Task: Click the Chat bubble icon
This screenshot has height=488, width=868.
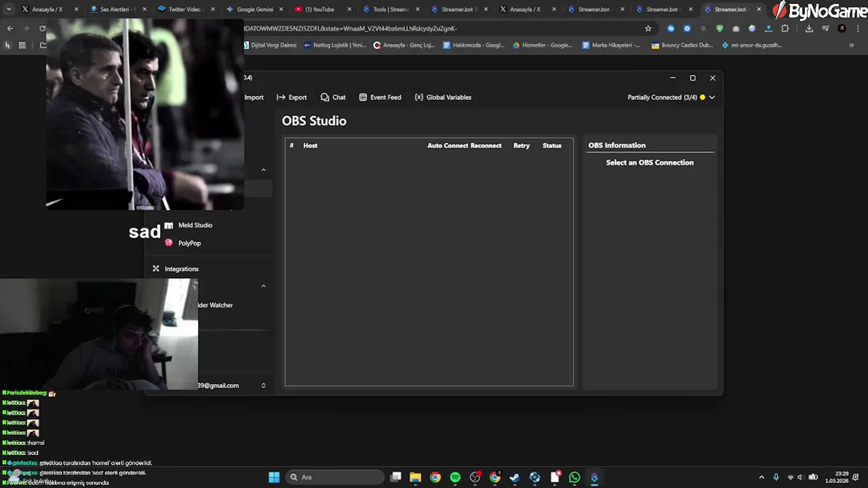Action: click(325, 97)
